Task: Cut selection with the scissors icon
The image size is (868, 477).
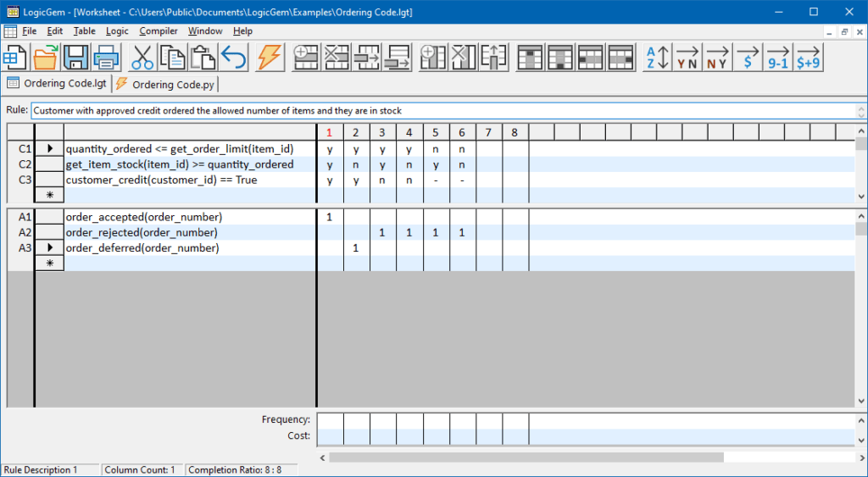Action: 142,58
